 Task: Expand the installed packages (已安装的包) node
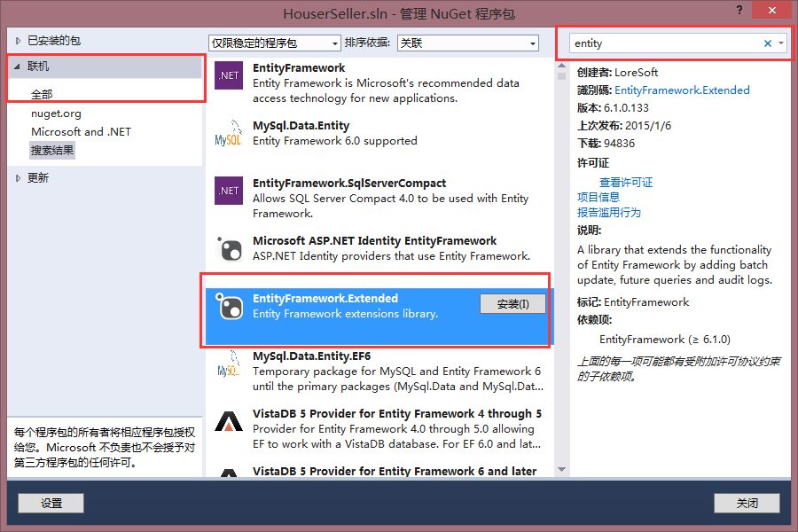18,41
